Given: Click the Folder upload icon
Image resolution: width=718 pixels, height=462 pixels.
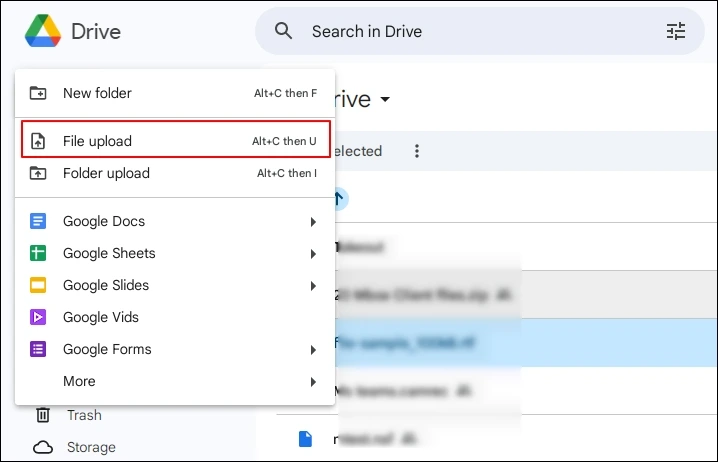Looking at the screenshot, I should click(x=38, y=173).
